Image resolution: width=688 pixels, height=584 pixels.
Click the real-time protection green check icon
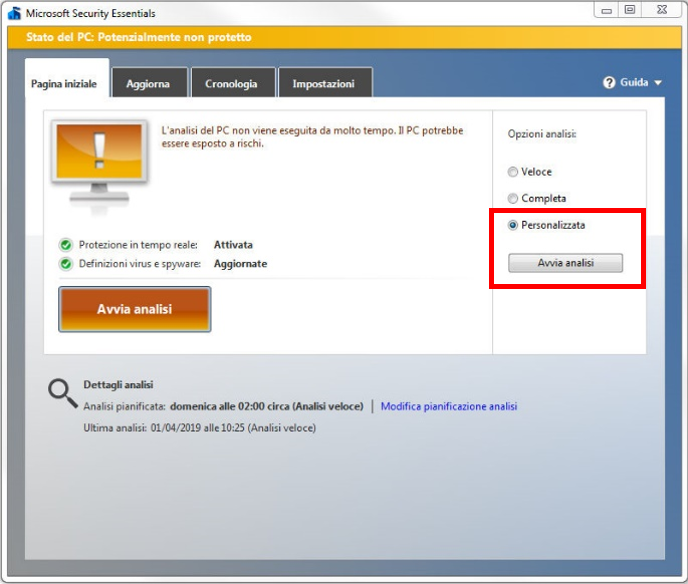66,245
